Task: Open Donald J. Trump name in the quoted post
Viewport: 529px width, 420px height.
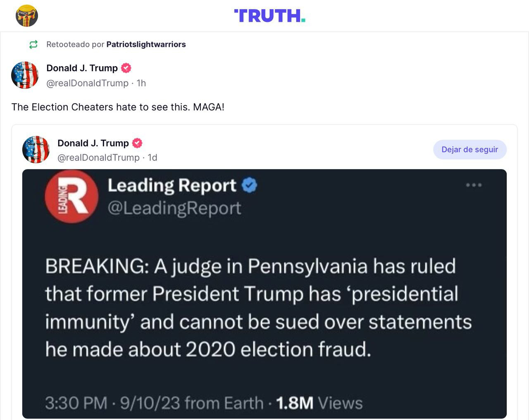Action: pyautogui.click(x=93, y=143)
